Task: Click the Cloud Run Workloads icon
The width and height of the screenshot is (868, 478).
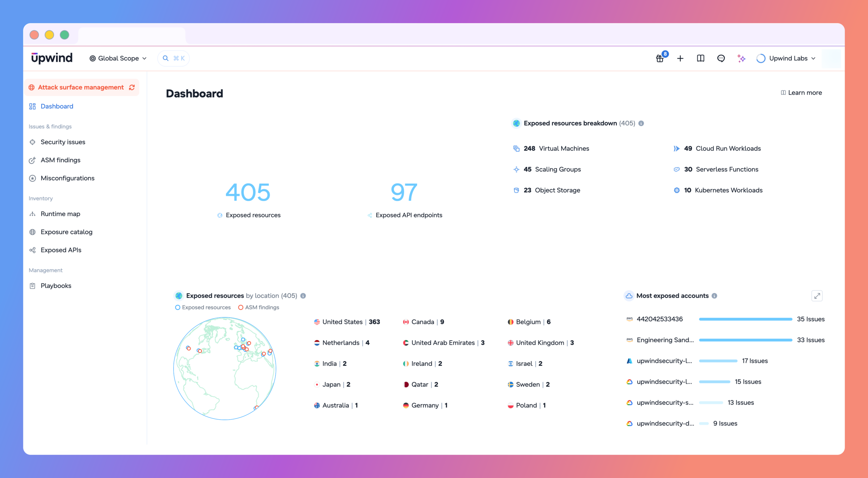Action: [x=677, y=149]
